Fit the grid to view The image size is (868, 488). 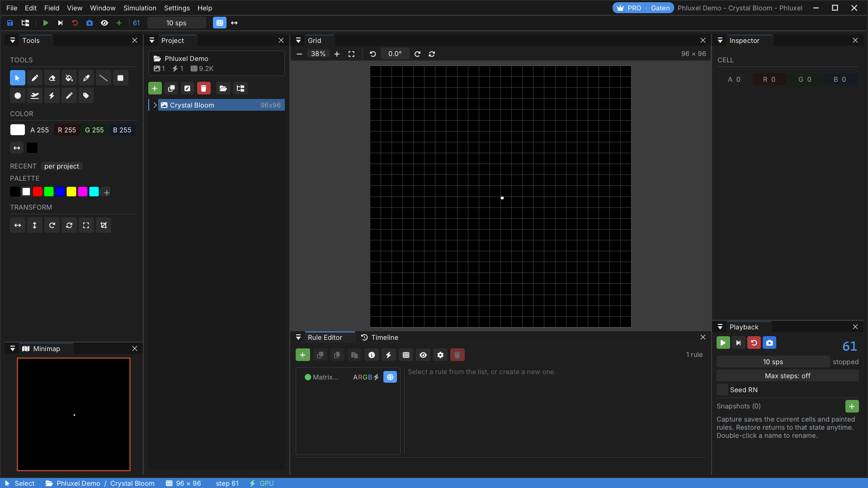(351, 54)
